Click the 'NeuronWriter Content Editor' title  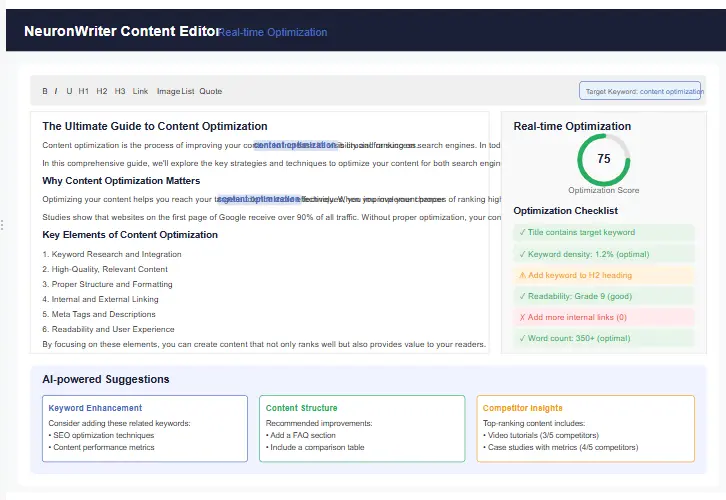tap(121, 31)
